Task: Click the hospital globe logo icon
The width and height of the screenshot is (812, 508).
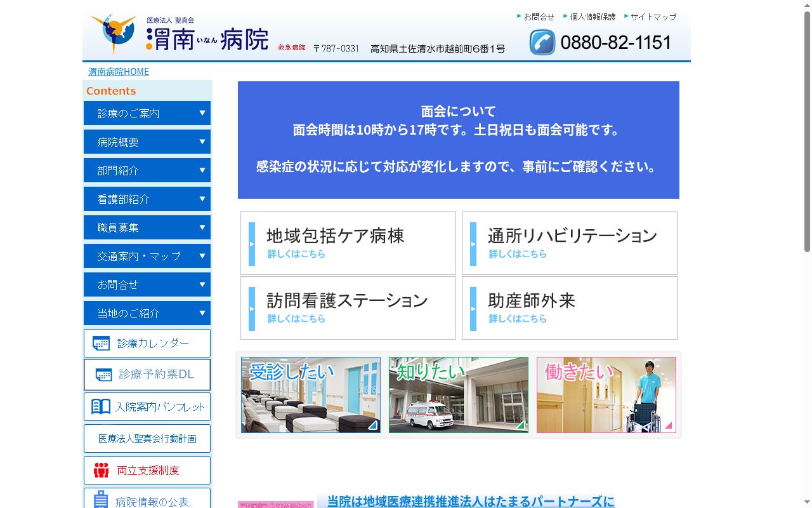Action: click(x=114, y=34)
